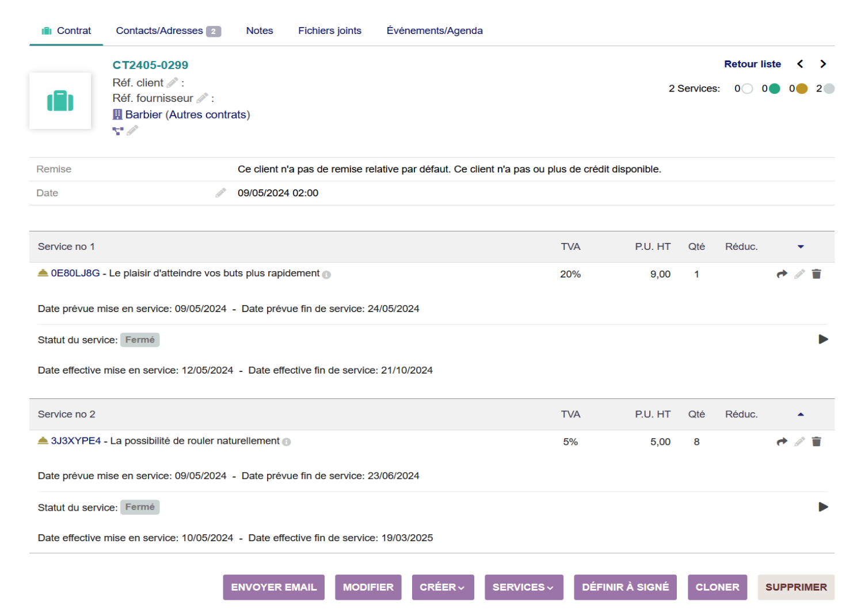The height and width of the screenshot is (616, 857).
Task: Click the service bell icon for 0E80LJ8G
Action: coord(43,273)
